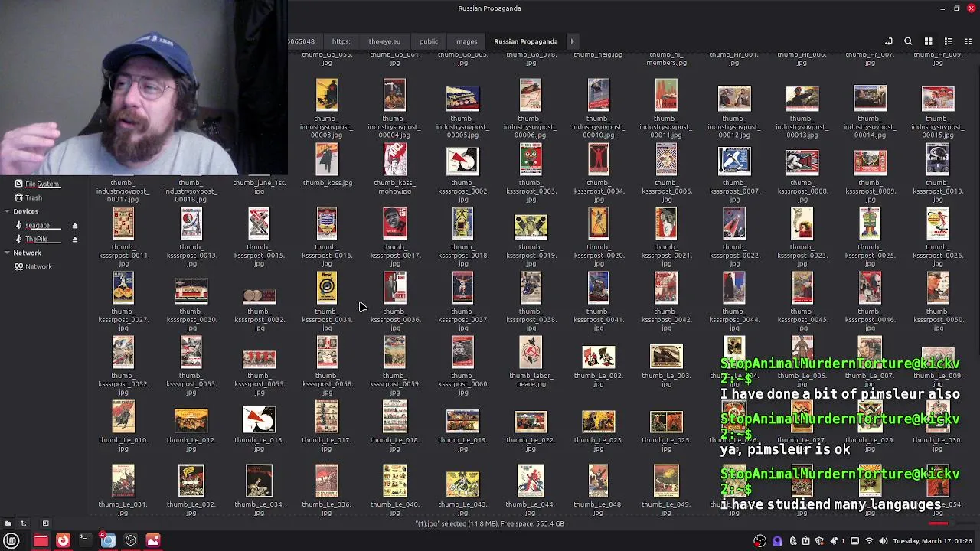Select thumb_industrysovpost_00015.jpg thumbnail
The width and height of the screenshot is (980, 551).
938,98
